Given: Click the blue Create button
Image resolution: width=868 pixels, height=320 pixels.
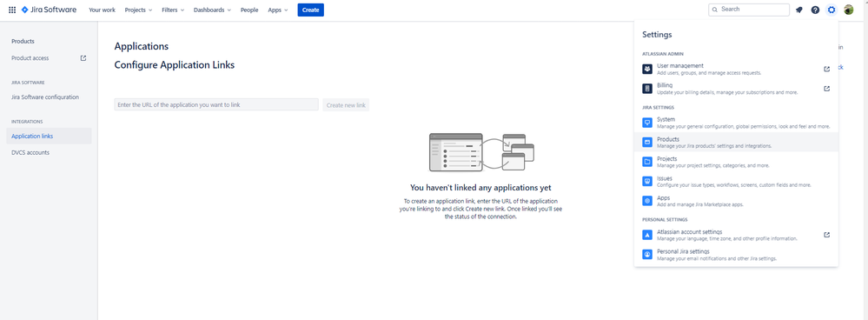Looking at the screenshot, I should (x=310, y=10).
